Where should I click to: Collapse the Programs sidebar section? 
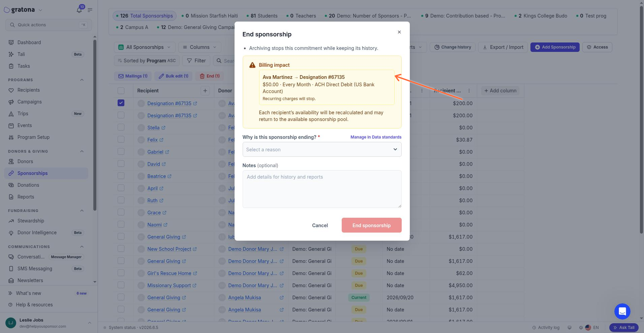point(82,80)
